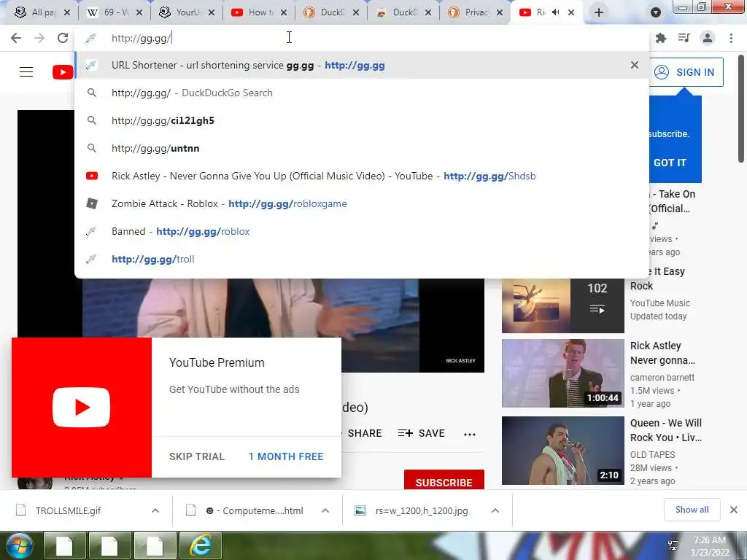Open the 1:00:44 Rick Astley video thumbnail
This screenshot has height=560, width=747.
tap(562, 373)
